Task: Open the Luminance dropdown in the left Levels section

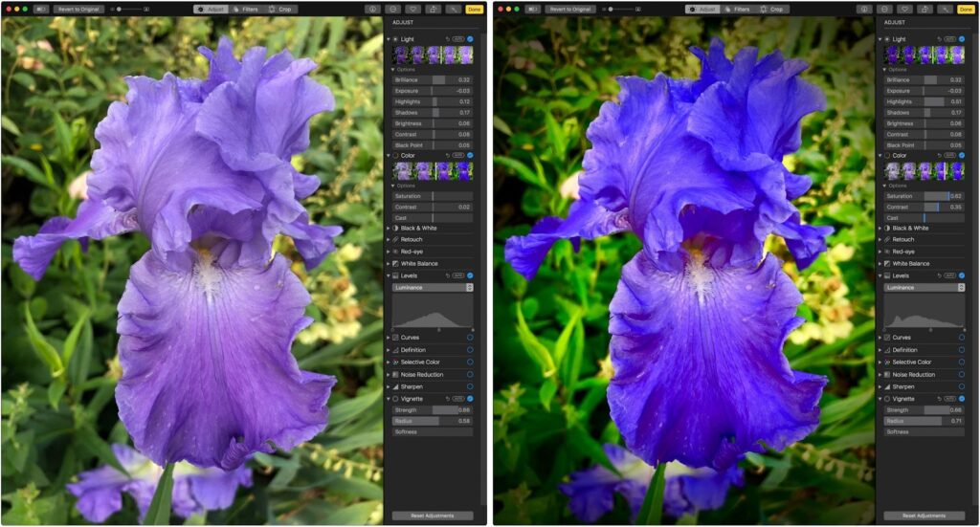Action: click(433, 287)
